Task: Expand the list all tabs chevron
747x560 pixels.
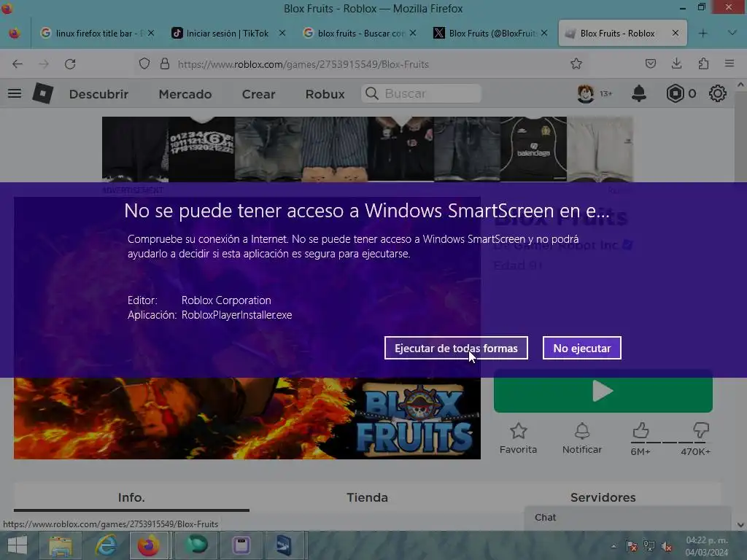Action: coord(732,33)
